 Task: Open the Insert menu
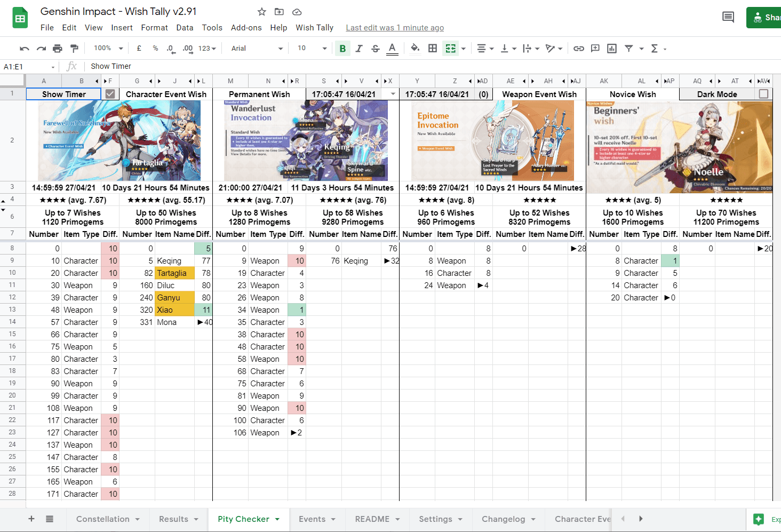click(122, 28)
